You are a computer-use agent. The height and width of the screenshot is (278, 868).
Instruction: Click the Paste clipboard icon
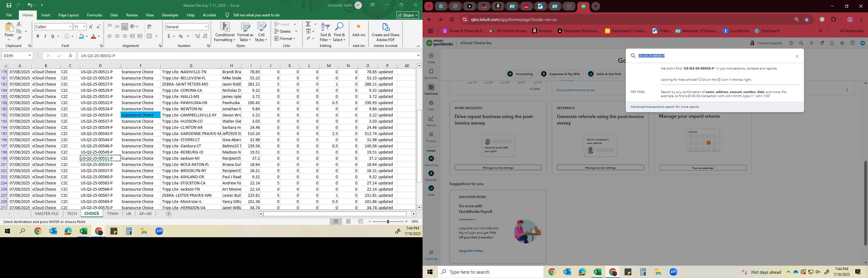[9, 27]
